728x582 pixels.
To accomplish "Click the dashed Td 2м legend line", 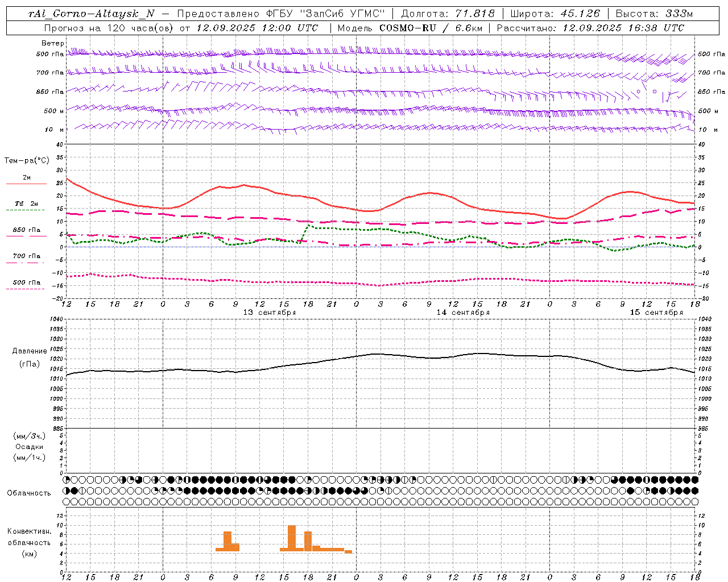I will [x=26, y=210].
